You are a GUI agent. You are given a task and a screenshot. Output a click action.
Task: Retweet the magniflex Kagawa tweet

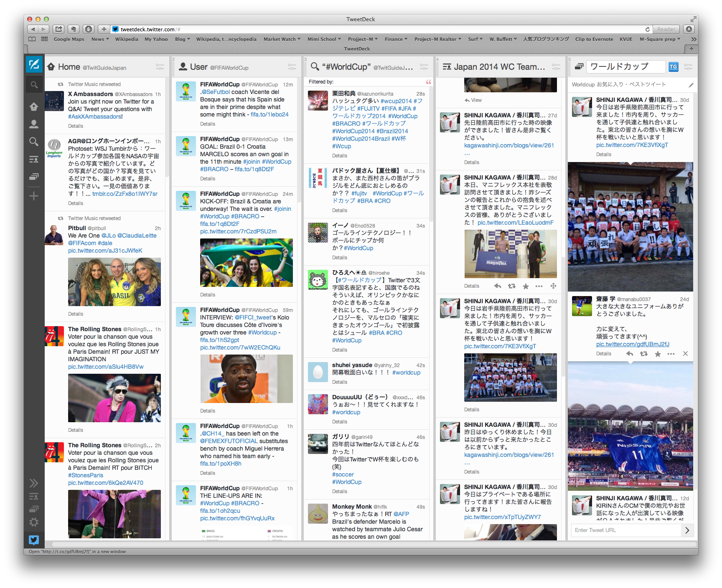tap(511, 286)
